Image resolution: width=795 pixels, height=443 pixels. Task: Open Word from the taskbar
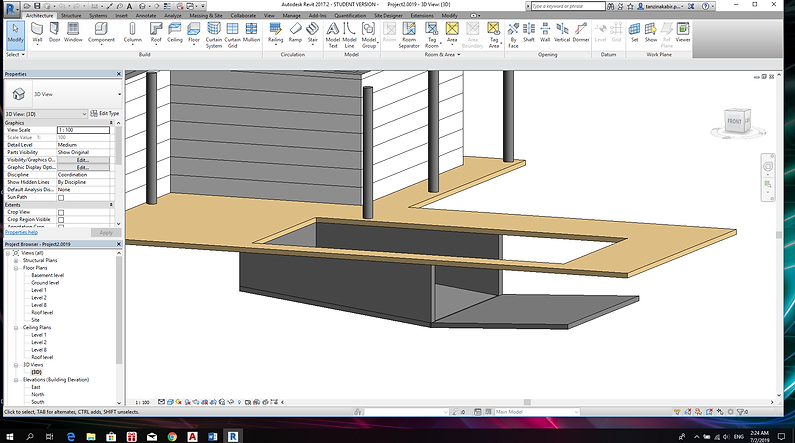tap(212, 436)
